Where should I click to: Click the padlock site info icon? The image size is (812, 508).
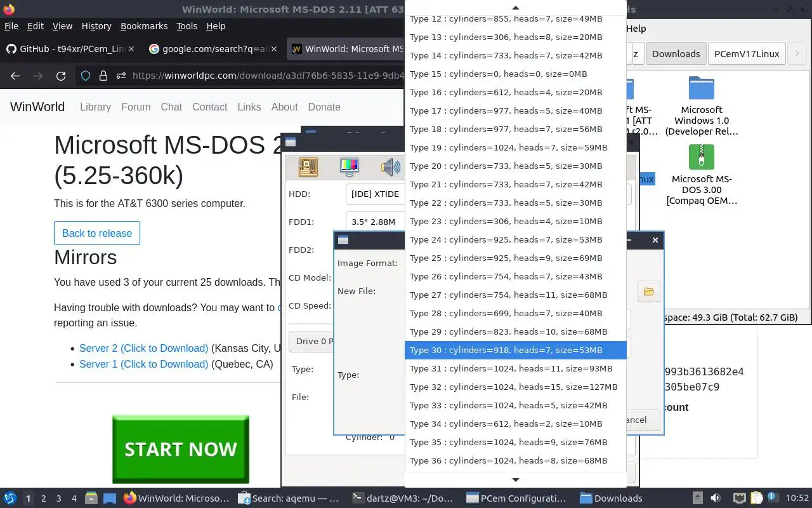[x=103, y=76]
